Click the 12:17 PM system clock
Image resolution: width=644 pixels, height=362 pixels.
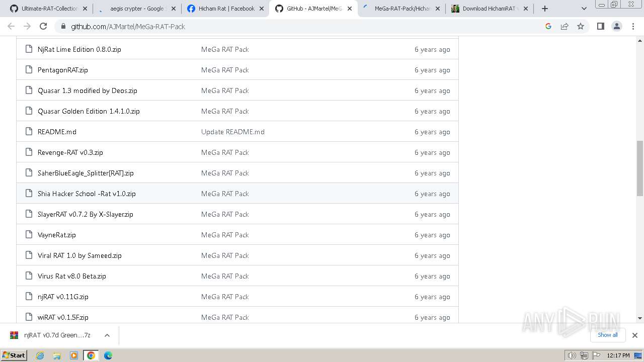(x=618, y=355)
